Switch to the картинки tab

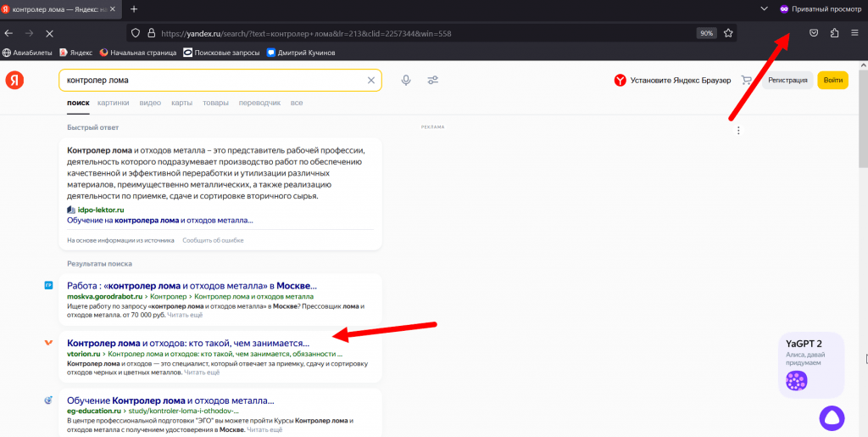113,103
